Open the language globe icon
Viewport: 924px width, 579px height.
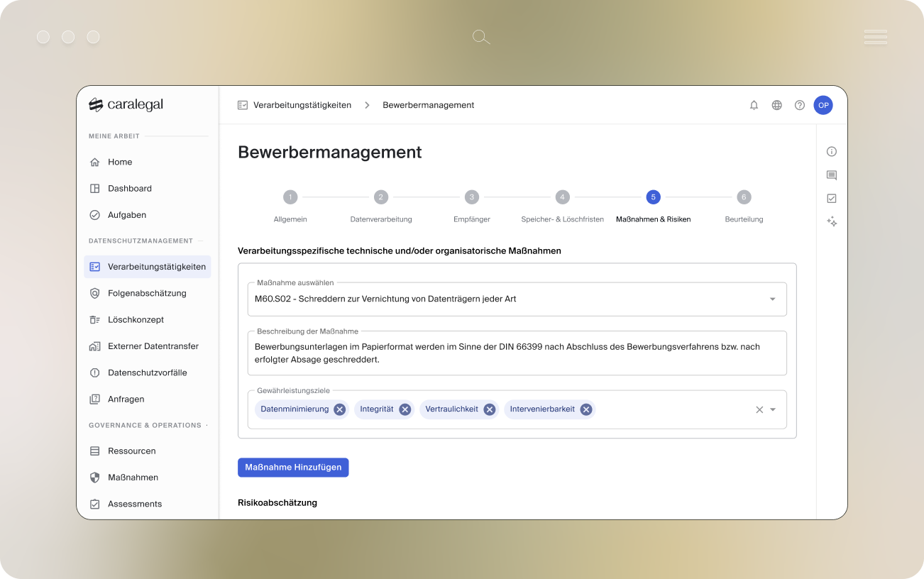[x=776, y=104]
